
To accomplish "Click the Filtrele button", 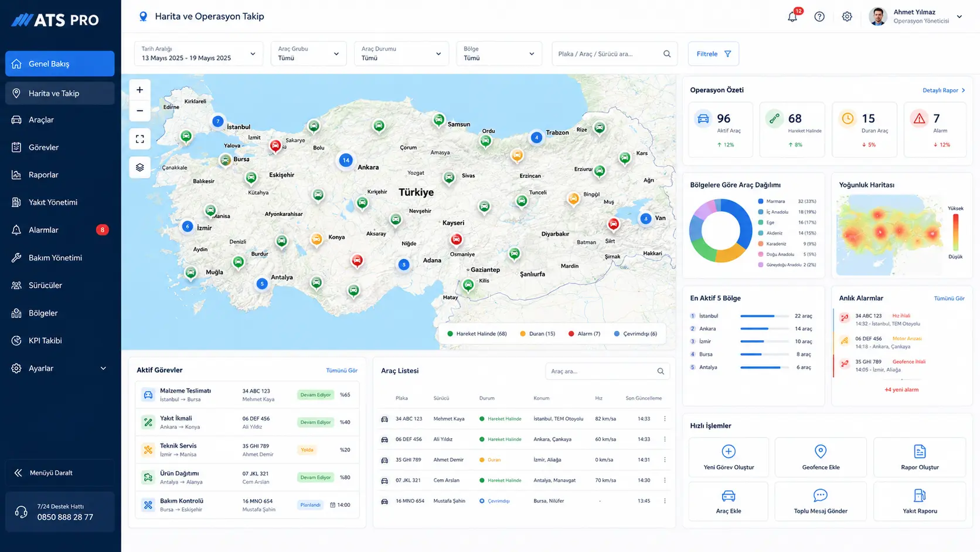I will coord(713,53).
